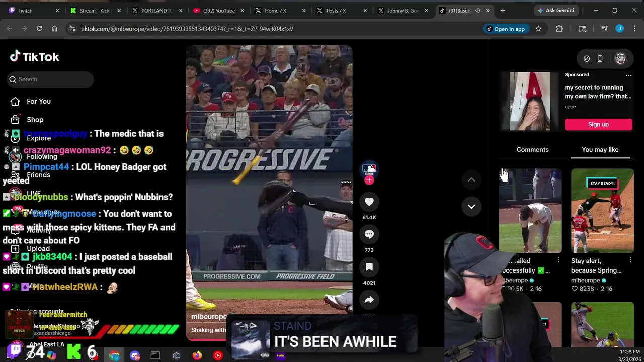The height and width of the screenshot is (362, 644).
Task: Mute the TikTok tab via speaker icon
Action: coord(477,10)
